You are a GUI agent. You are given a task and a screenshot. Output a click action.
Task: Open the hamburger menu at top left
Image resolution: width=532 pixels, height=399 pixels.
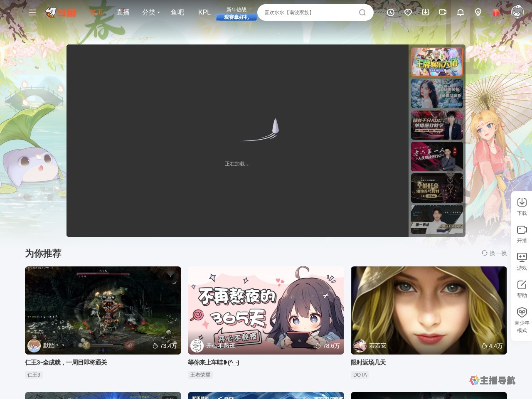(32, 12)
